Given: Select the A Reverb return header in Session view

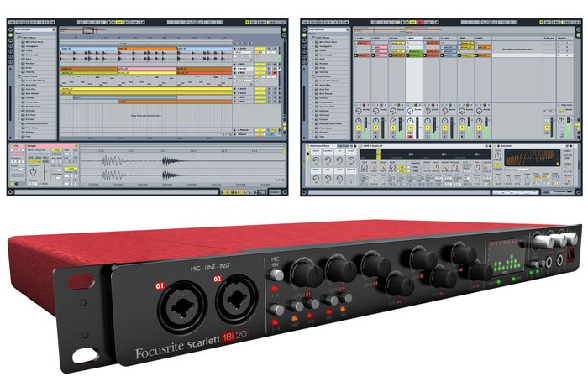Looking at the screenshot, I should click(x=549, y=39).
